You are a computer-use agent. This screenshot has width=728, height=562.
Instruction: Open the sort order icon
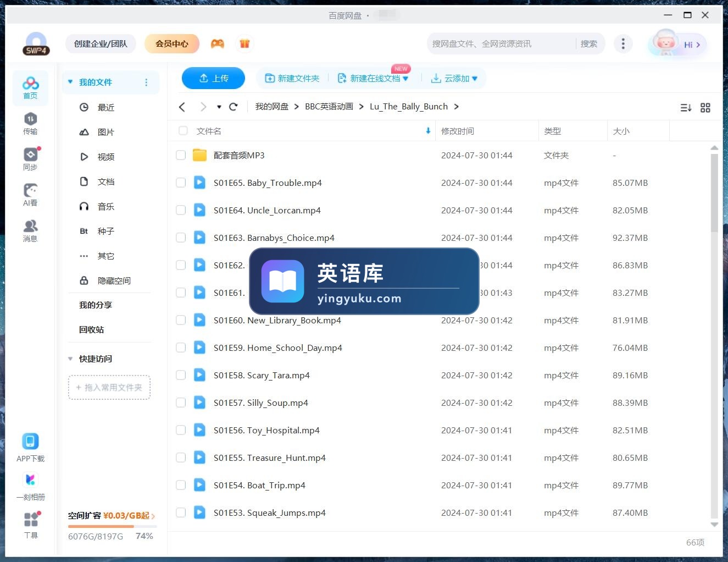686,108
